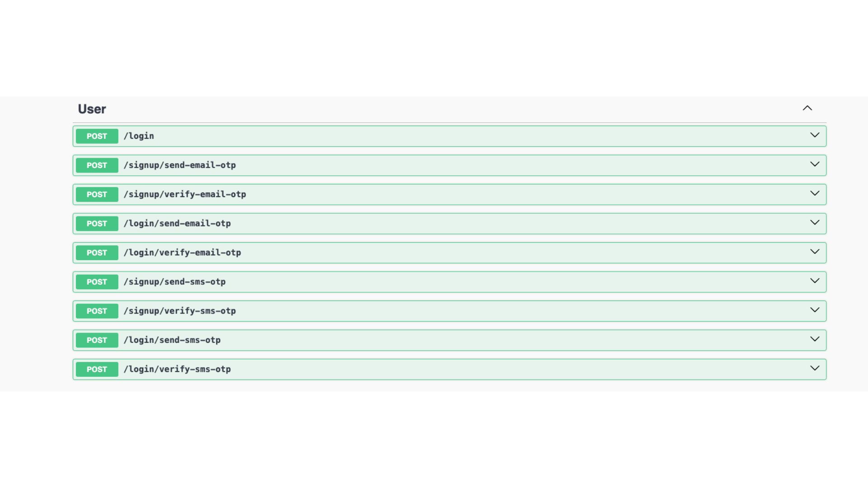
Task: Click the User section heading
Action: (92, 109)
